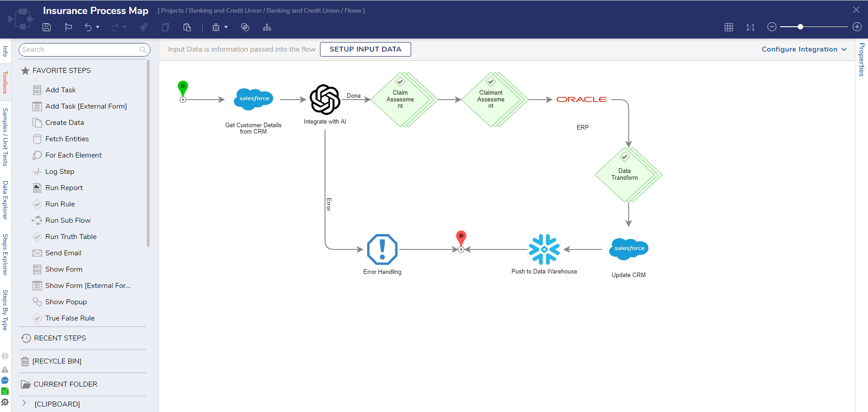Click the chat bubble icon in bottom-left
Screen dimensions: 868x412
(x=5, y=380)
